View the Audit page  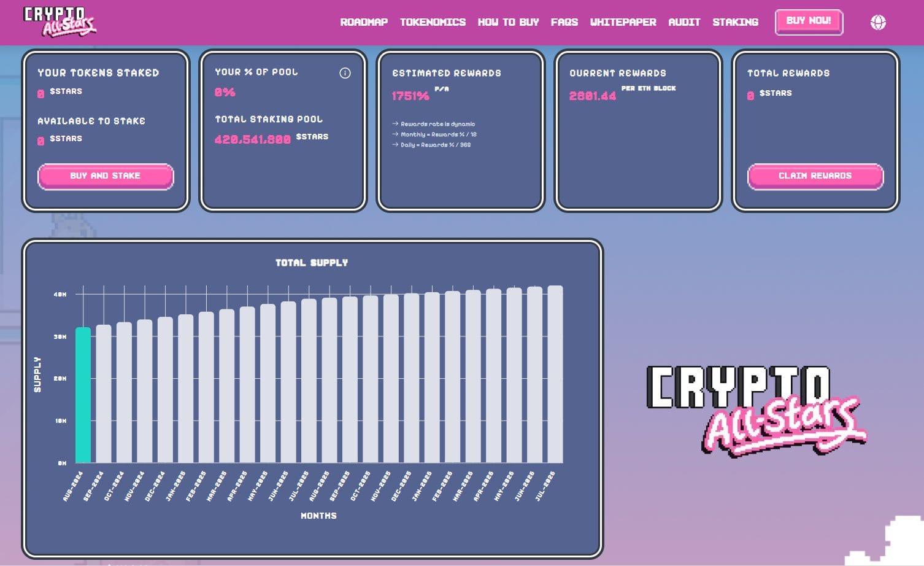click(x=684, y=22)
